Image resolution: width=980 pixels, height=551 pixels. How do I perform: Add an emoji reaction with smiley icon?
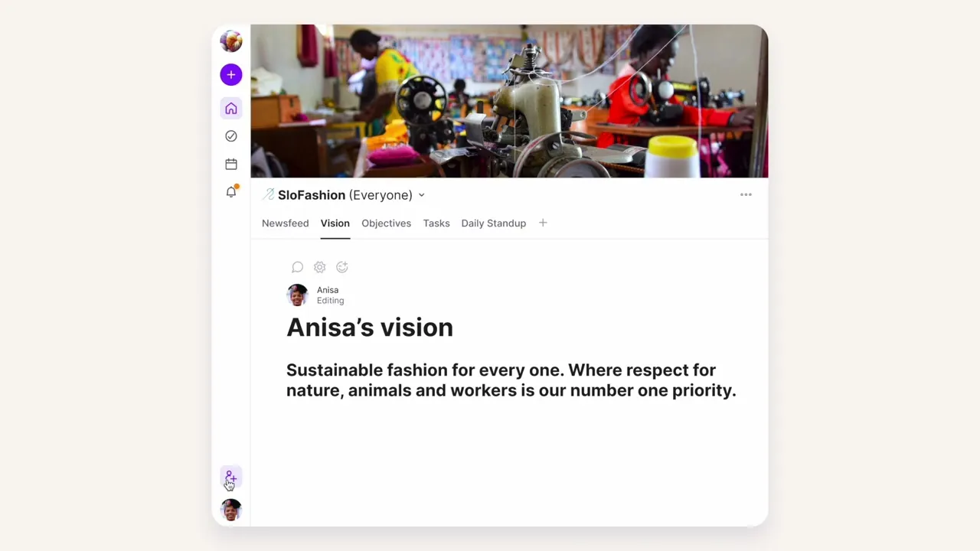pyautogui.click(x=342, y=267)
